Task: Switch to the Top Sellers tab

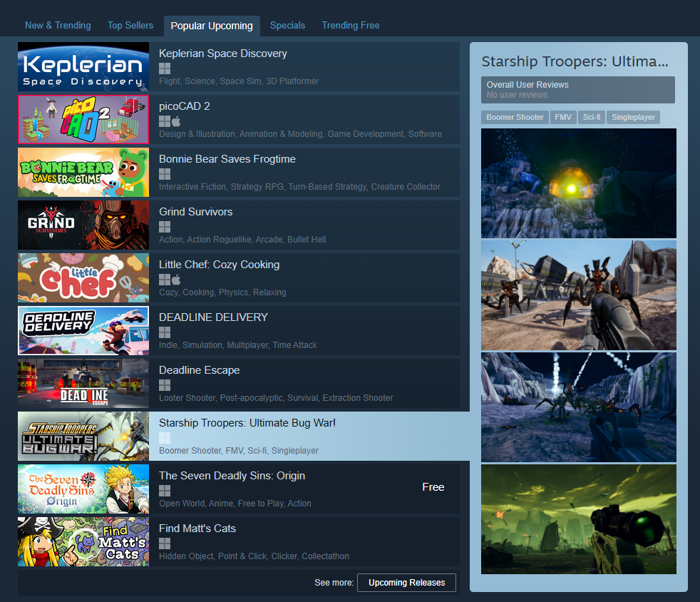Action: [130, 26]
